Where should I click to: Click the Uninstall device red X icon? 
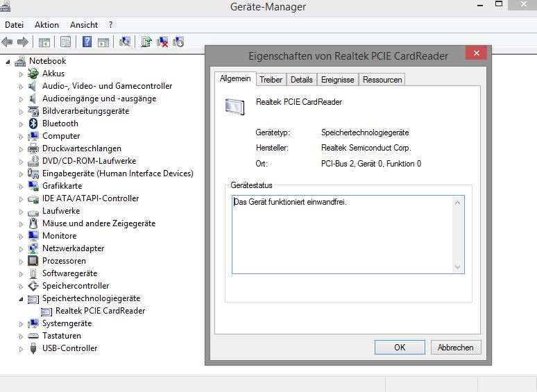pos(162,42)
